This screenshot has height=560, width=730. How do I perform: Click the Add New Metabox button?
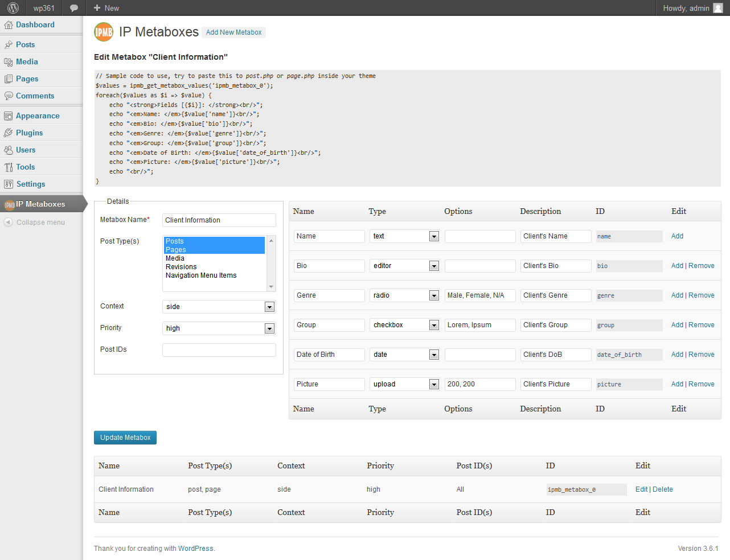click(x=234, y=32)
